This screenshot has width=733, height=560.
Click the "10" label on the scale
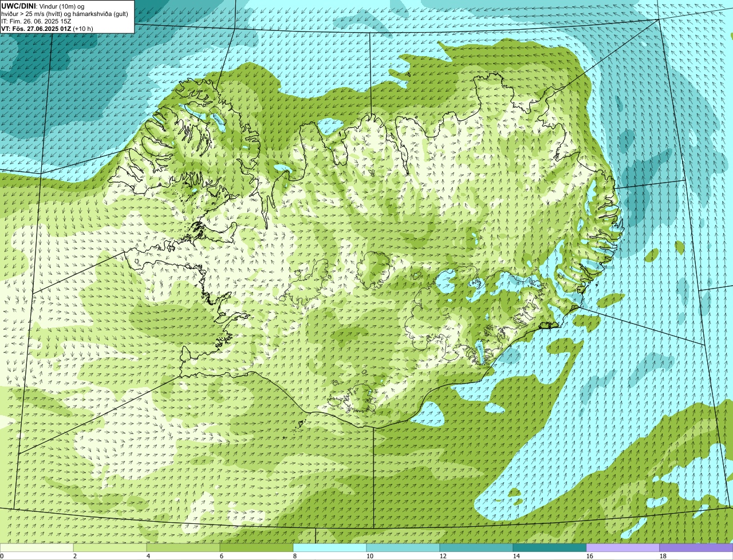pos(370,556)
